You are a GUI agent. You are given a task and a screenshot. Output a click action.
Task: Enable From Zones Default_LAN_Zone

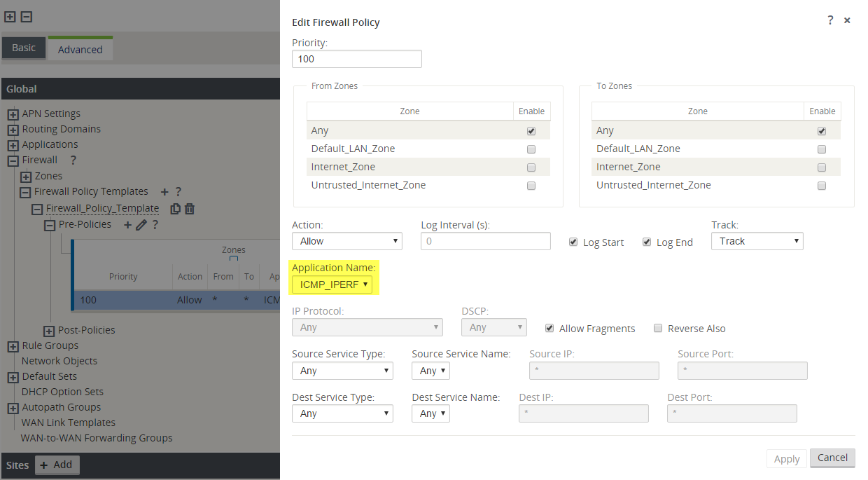[531, 149]
